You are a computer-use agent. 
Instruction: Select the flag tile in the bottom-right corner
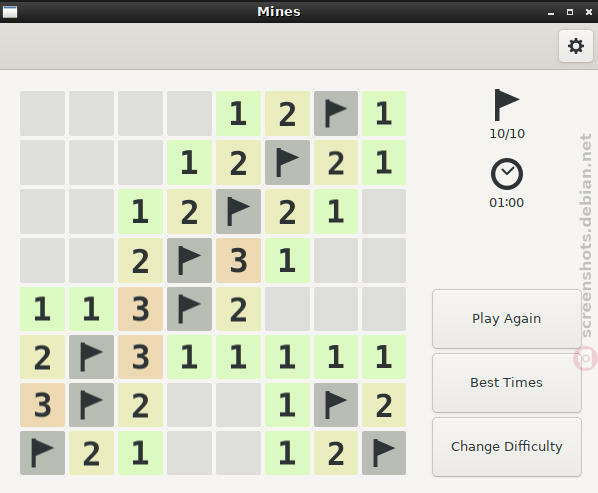(384, 453)
